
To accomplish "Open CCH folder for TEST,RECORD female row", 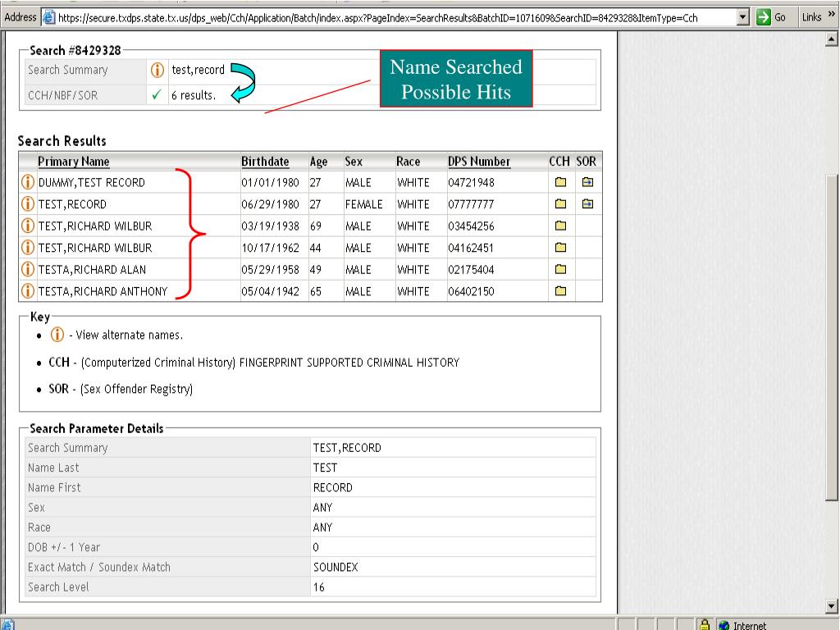I will [x=560, y=204].
